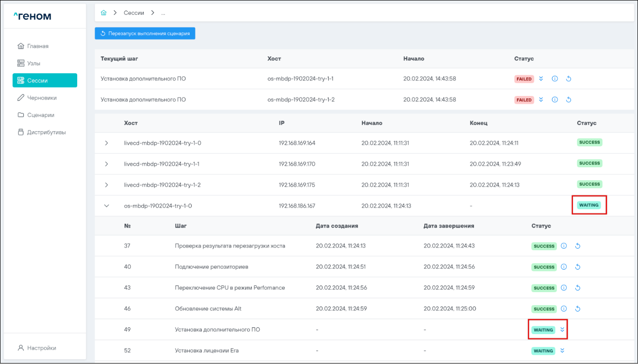Click the home icon in breadcrumb

[x=103, y=13]
